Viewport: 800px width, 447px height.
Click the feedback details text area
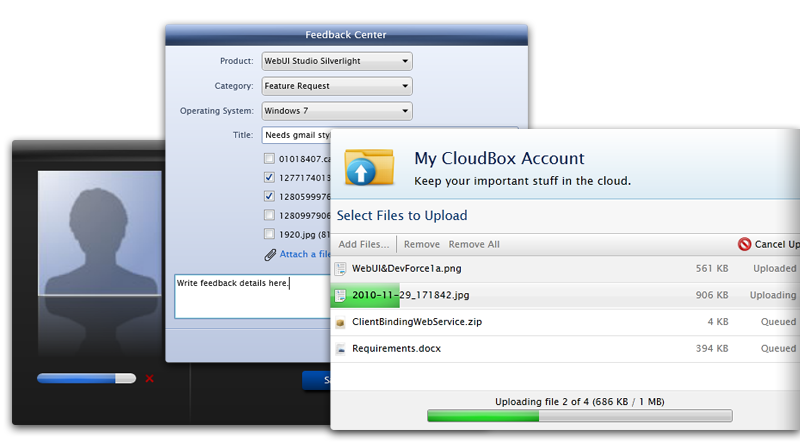253,296
